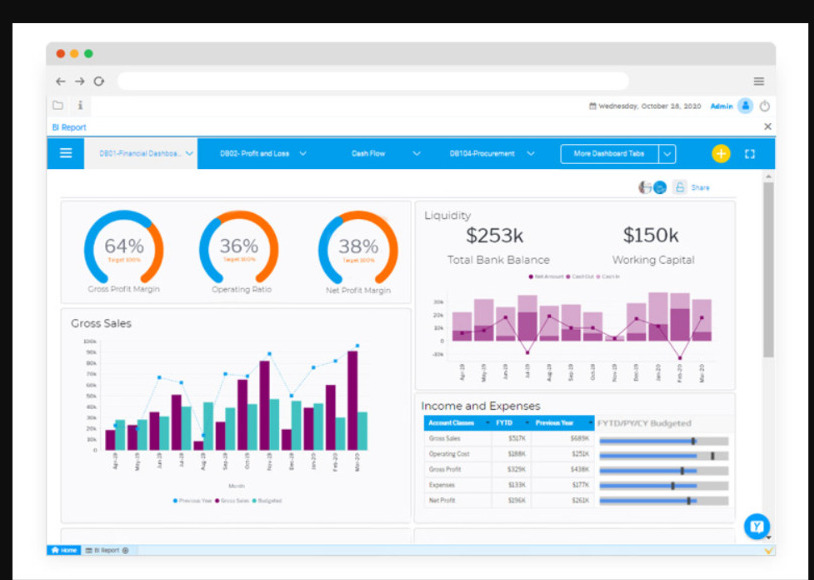Click the Expenses row label in the table
Image resolution: width=814 pixels, height=580 pixels.
442,485
